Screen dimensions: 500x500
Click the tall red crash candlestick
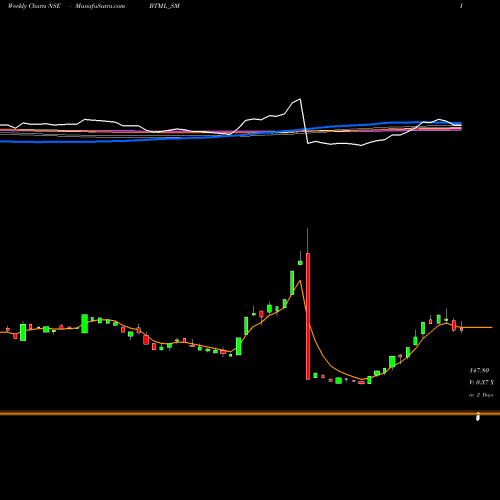(x=308, y=316)
